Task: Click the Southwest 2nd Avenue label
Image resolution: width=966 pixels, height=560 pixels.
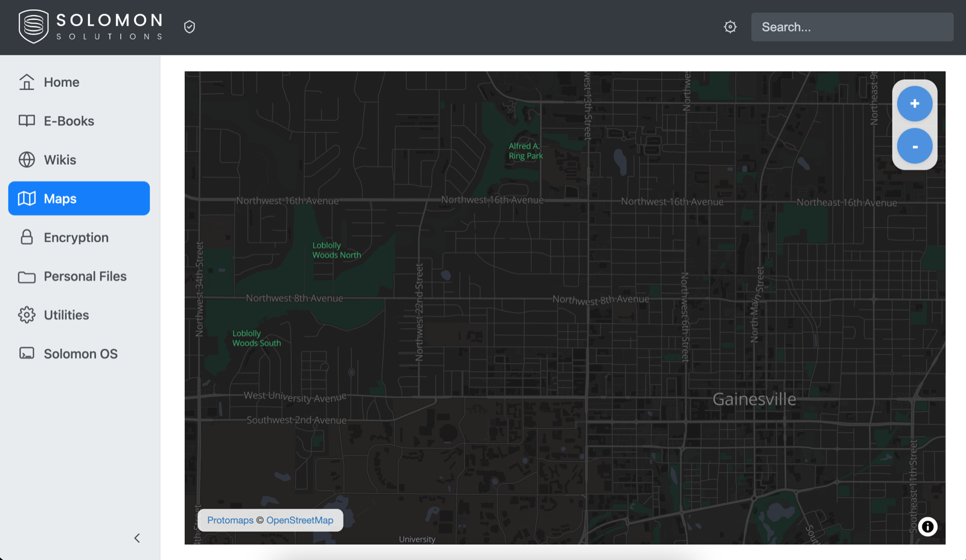Action: 296,420
